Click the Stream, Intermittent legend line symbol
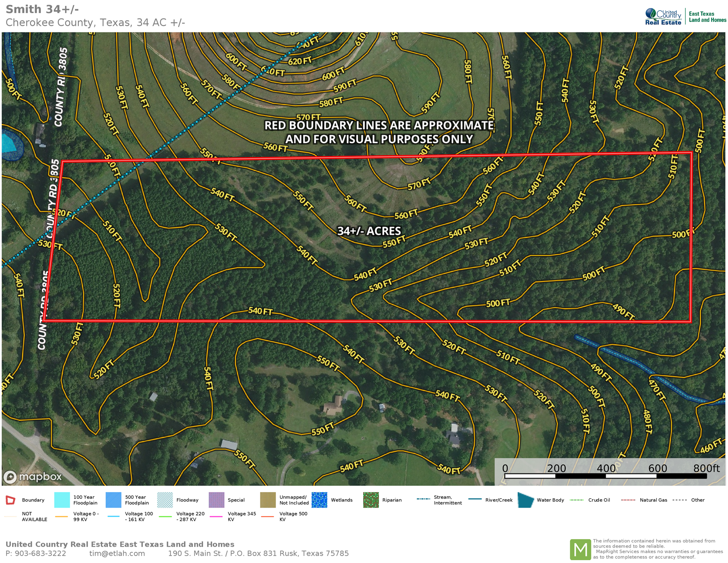The height and width of the screenshot is (563, 728). click(423, 500)
